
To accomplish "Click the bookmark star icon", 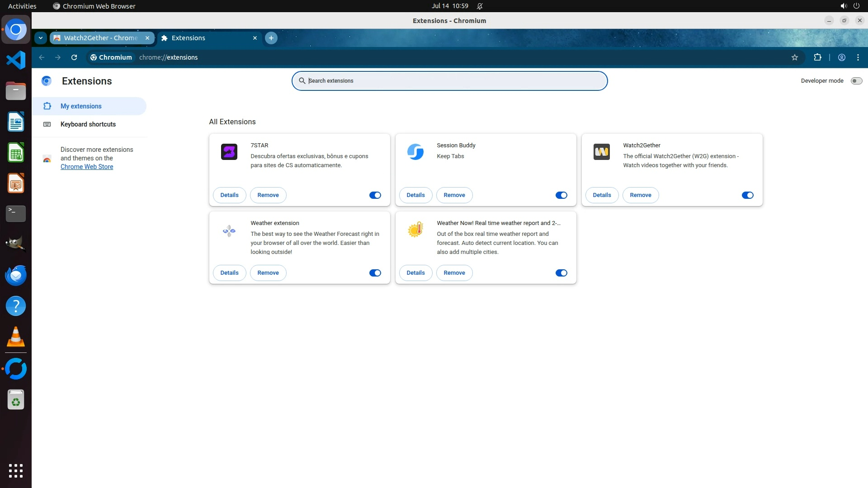I will 795,57.
